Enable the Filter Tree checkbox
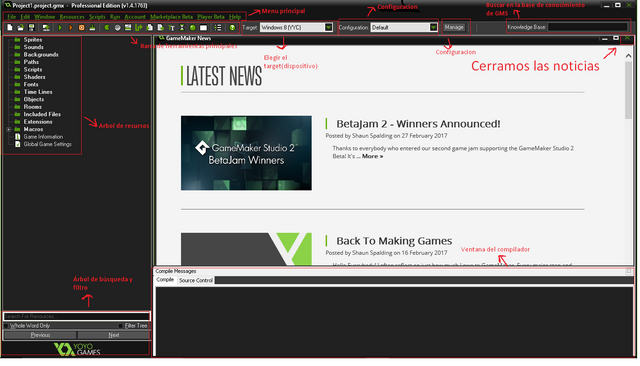Screen dimensions: 640x366 coord(120,326)
